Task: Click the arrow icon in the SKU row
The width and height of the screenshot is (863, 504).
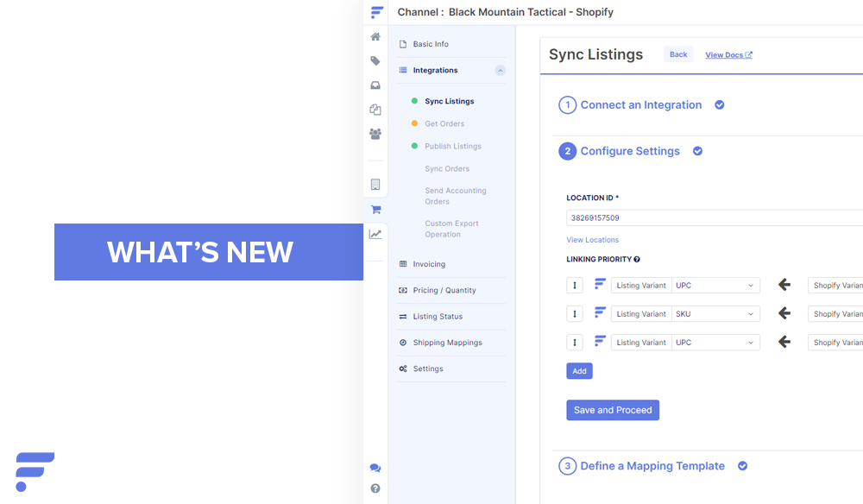Action: [x=784, y=313]
